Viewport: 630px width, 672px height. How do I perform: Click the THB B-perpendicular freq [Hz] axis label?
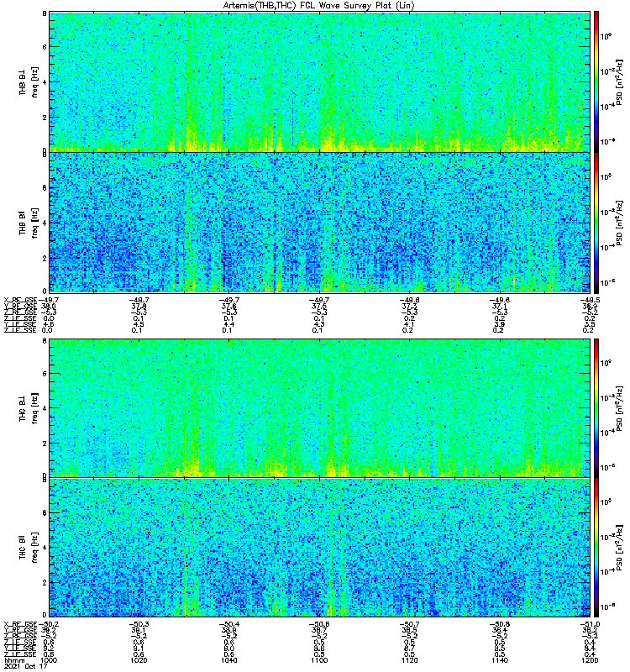coord(34,81)
